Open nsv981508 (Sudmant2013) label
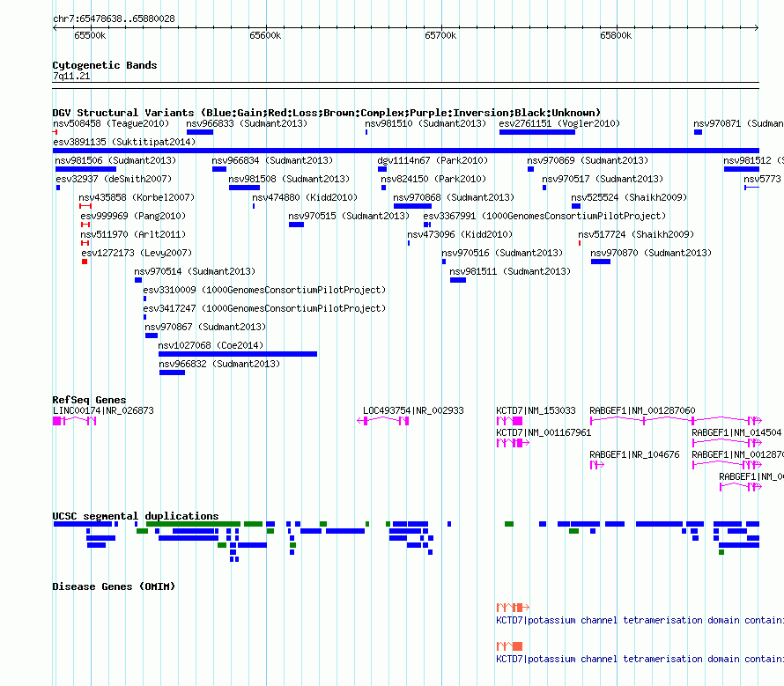This screenshot has width=784, height=686. tap(289, 179)
